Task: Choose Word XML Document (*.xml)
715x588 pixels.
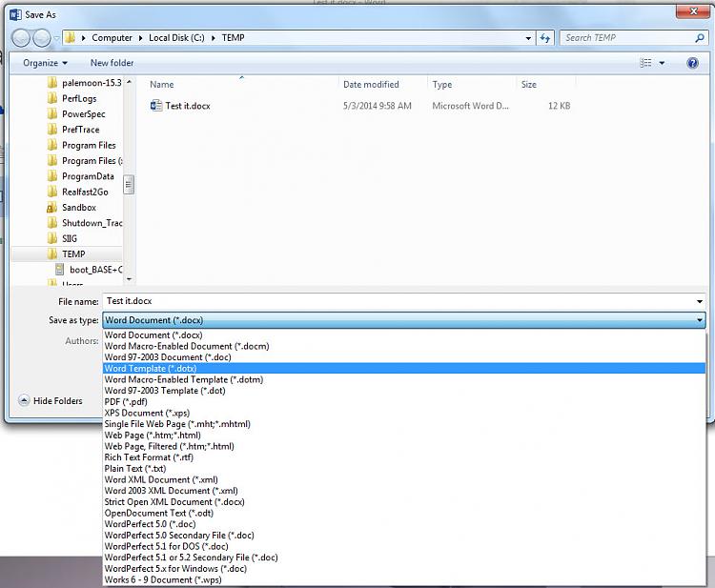Action: 404,479
